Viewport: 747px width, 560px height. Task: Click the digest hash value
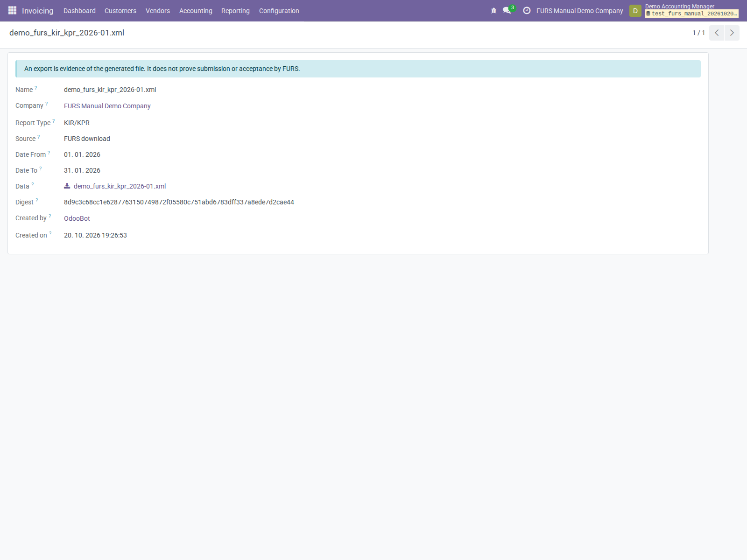tap(179, 202)
